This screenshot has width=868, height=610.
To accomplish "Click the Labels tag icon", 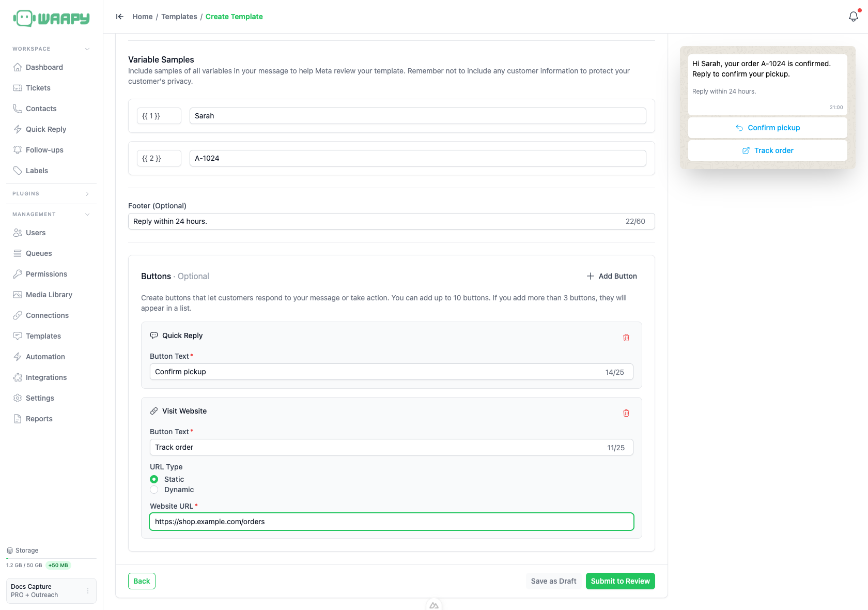I will point(18,171).
